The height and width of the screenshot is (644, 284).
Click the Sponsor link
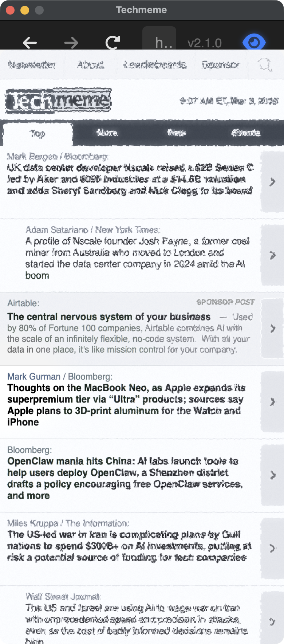[220, 65]
